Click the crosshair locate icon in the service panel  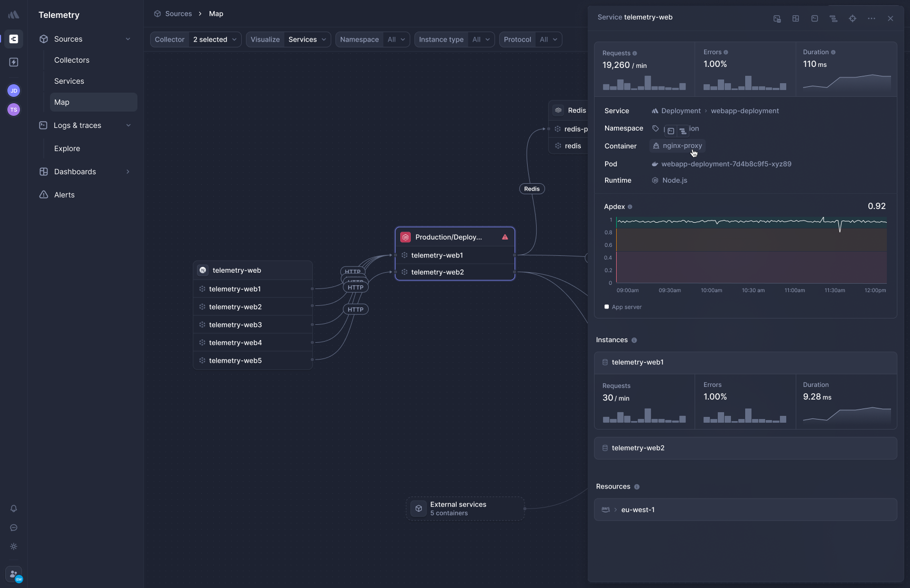852,18
